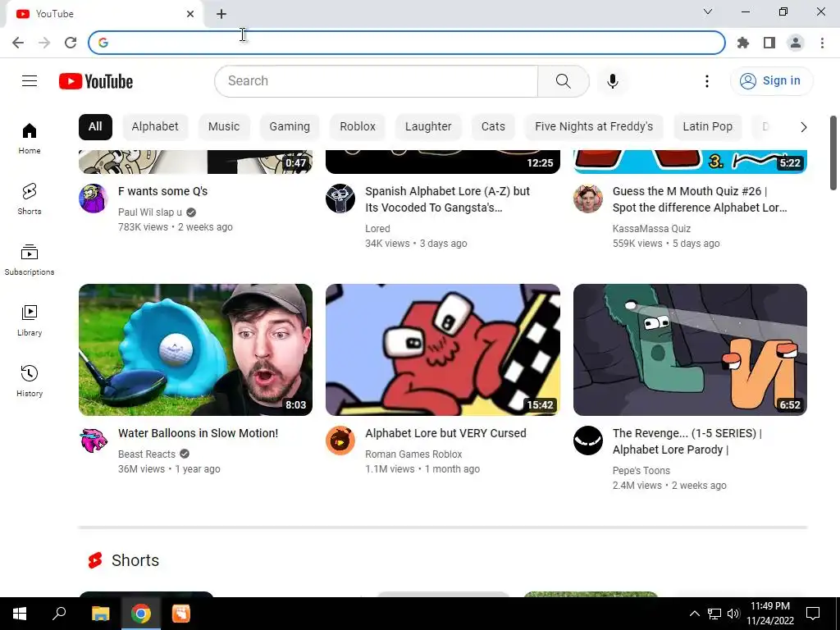Viewport: 840px width, 630px height.
Task: Select the All filter chip
Action: coord(95,127)
